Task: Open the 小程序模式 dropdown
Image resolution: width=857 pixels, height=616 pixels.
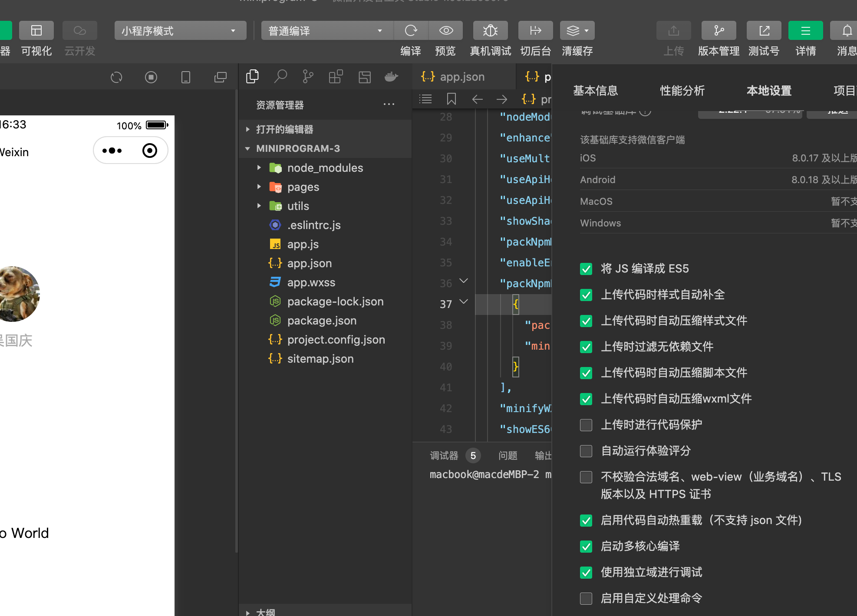Action: tap(180, 31)
